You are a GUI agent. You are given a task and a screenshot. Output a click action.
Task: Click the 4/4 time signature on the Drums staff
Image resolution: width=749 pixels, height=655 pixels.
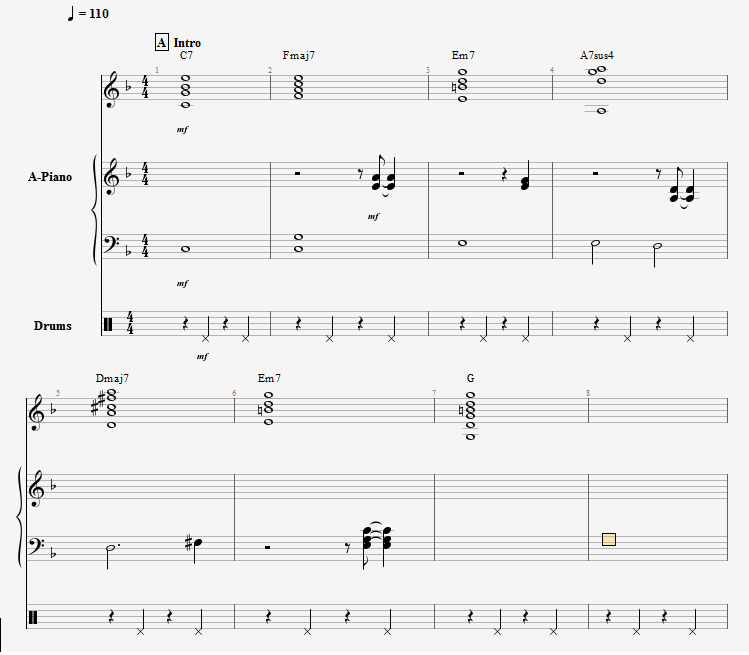pos(130,323)
